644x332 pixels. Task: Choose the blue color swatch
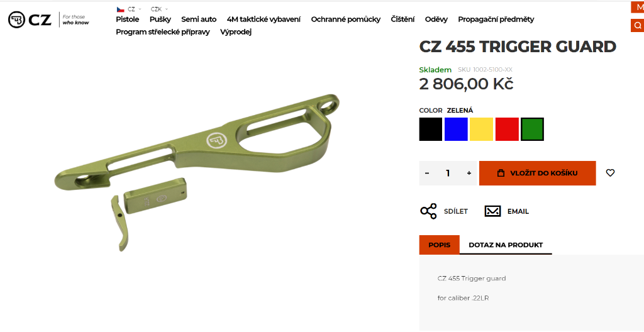(456, 129)
